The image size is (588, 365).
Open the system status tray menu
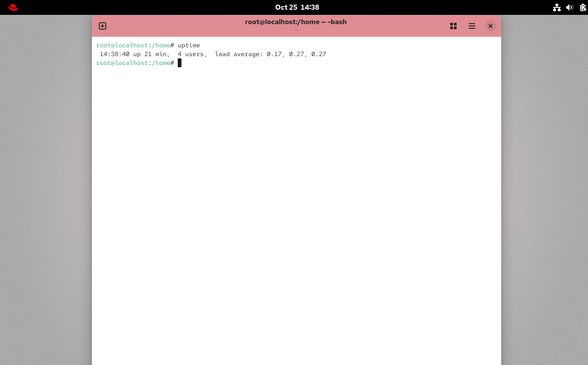coord(570,7)
